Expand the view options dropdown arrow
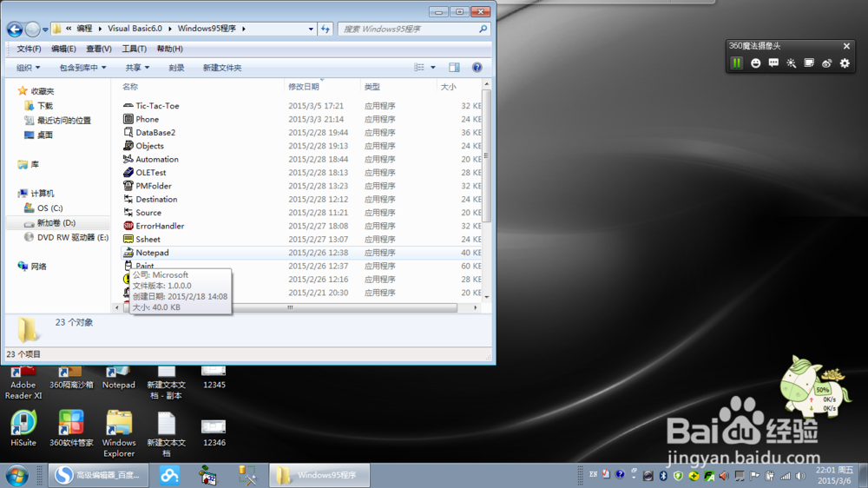This screenshot has height=488, width=868. coord(433,68)
